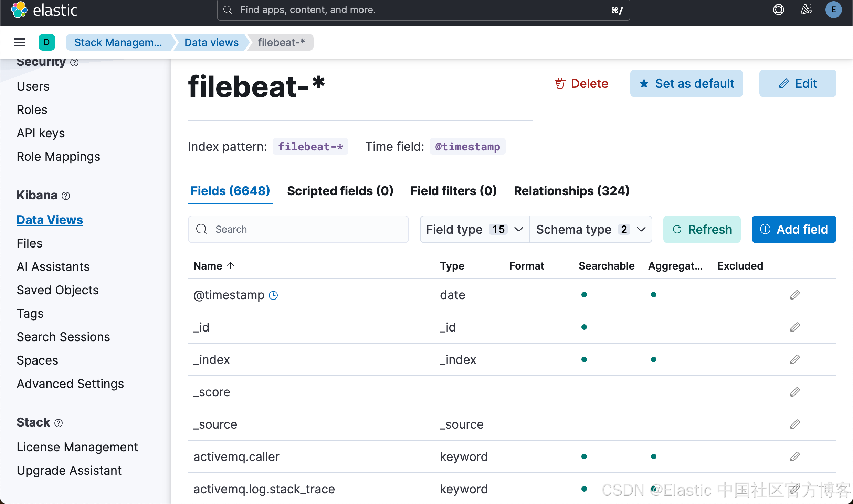853x504 pixels.
Task: Open the help menu lifebuoy icon
Action: (x=779, y=10)
